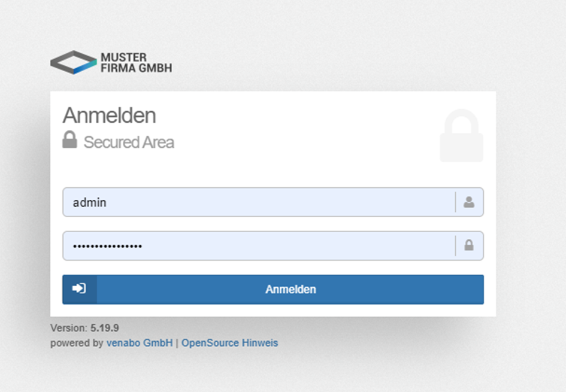
Task: Open the OpenSource Hinweis link
Action: 229,343
